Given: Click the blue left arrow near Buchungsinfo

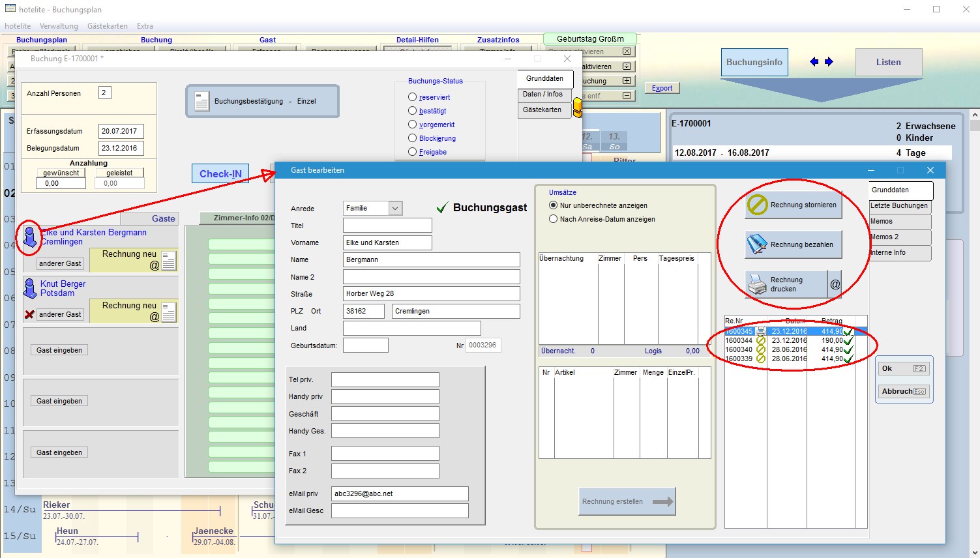Looking at the screenshot, I should click(814, 62).
